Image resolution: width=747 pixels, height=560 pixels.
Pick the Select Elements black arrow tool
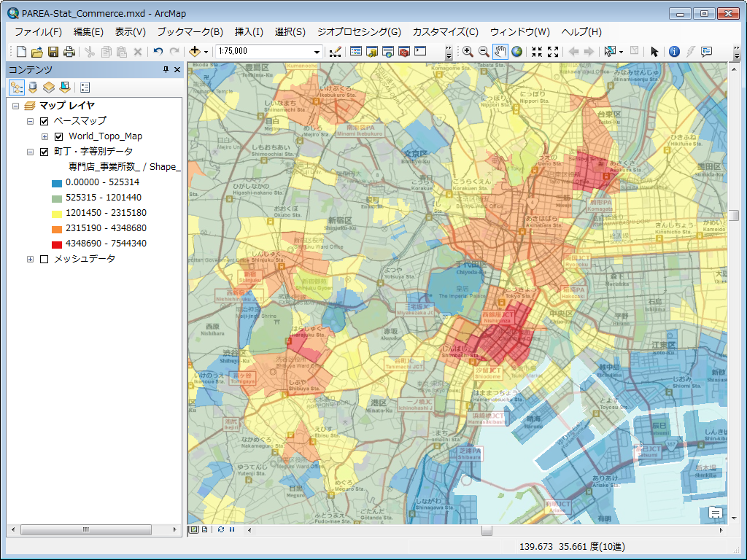point(654,52)
